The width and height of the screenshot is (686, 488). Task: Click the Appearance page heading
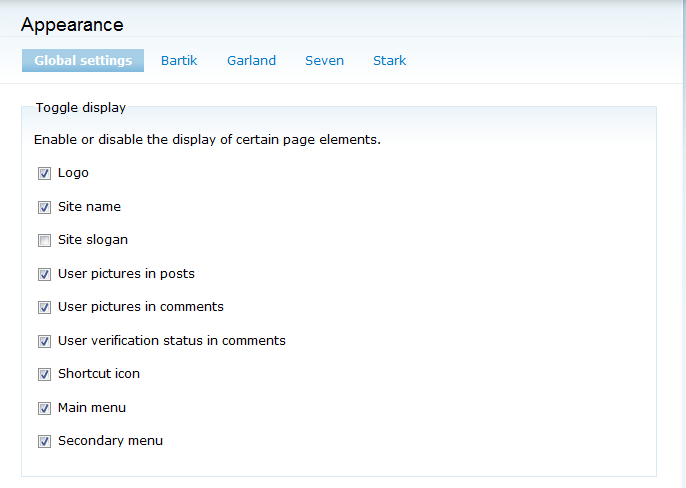(72, 24)
